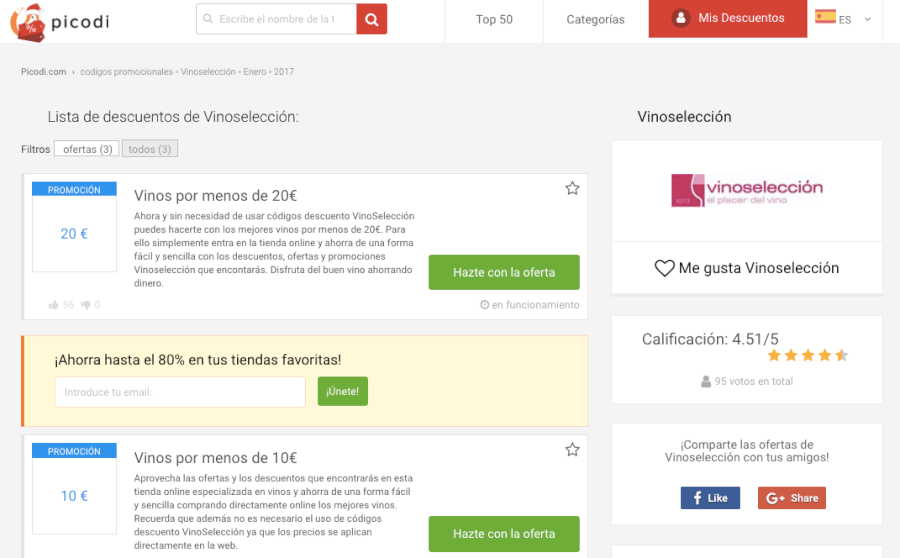Thumbs down the 20€ wine offer

coord(86,305)
